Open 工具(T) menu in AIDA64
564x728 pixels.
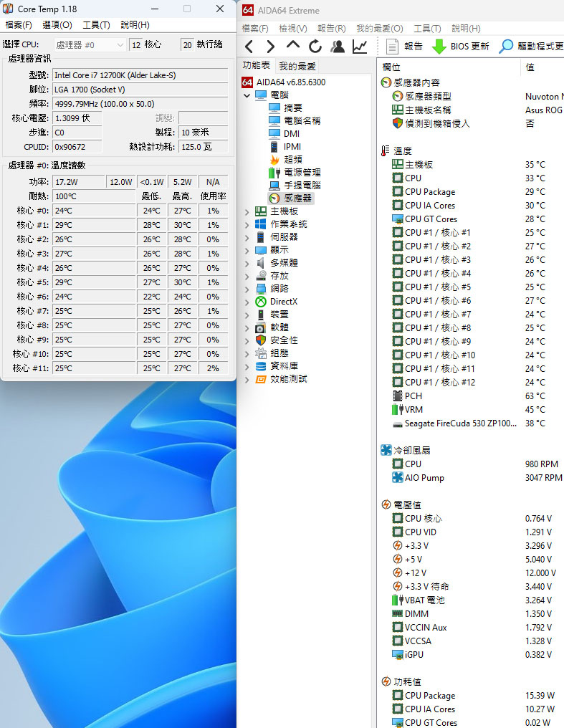tap(427, 29)
